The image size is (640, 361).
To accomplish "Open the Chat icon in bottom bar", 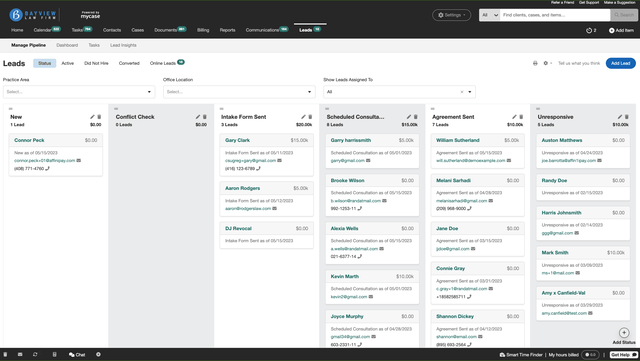I will coord(77,354).
